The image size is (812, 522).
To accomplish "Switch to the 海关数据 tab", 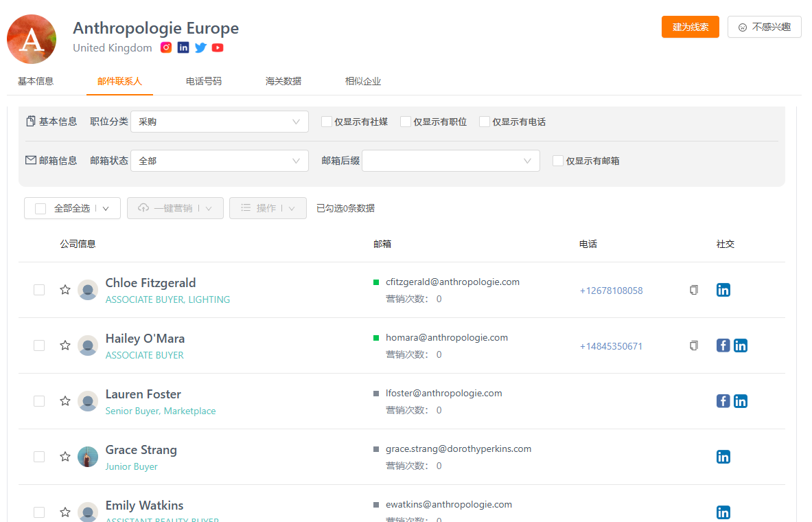I will pos(283,81).
